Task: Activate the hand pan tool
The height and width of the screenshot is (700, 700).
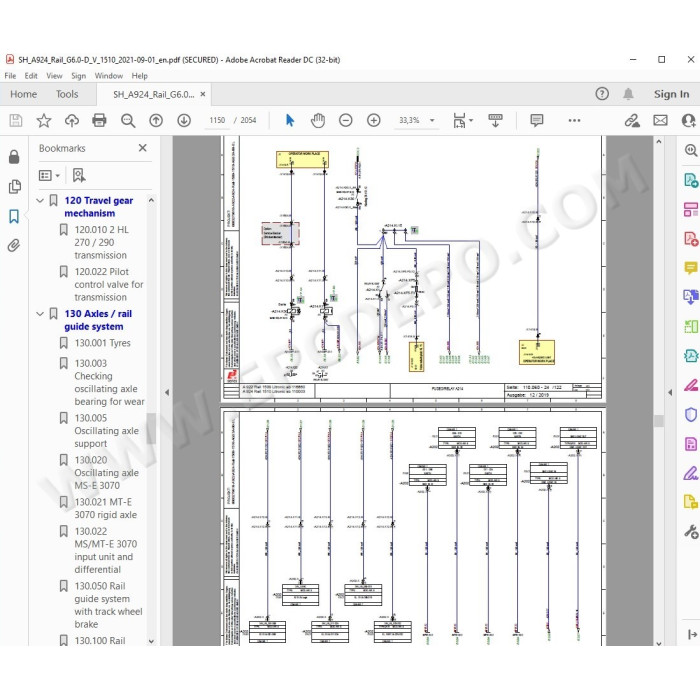Action: [x=317, y=120]
